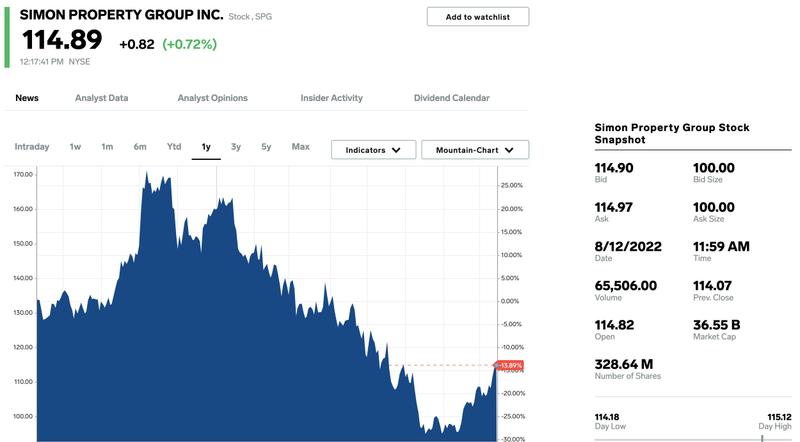Select the 1y chart range
This screenshot has height=442, width=800.
click(206, 147)
